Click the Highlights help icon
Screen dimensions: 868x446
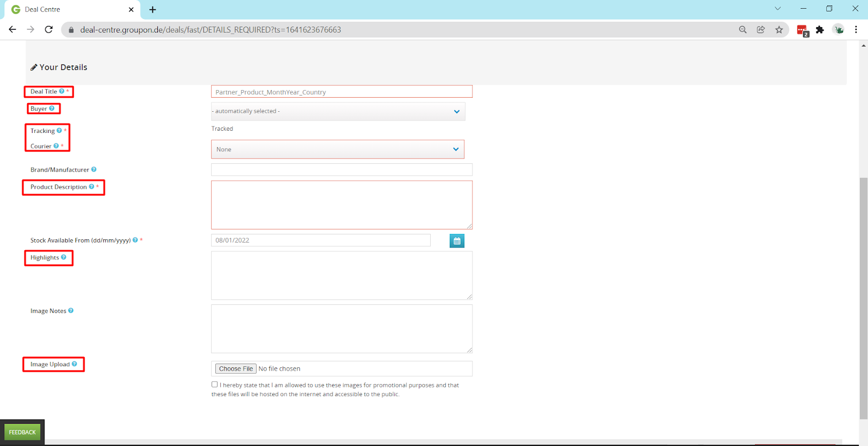tap(63, 257)
